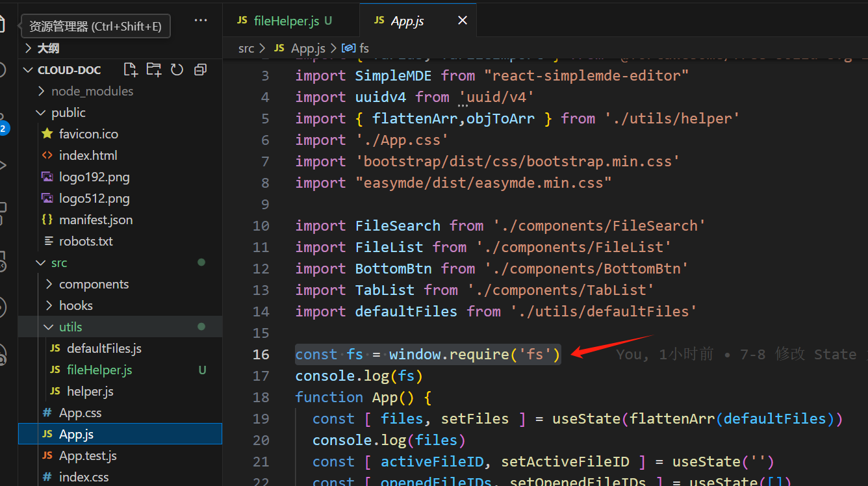Open defaultFiles.js in utils
Image resolution: width=868 pixels, height=486 pixels.
[x=120, y=348]
